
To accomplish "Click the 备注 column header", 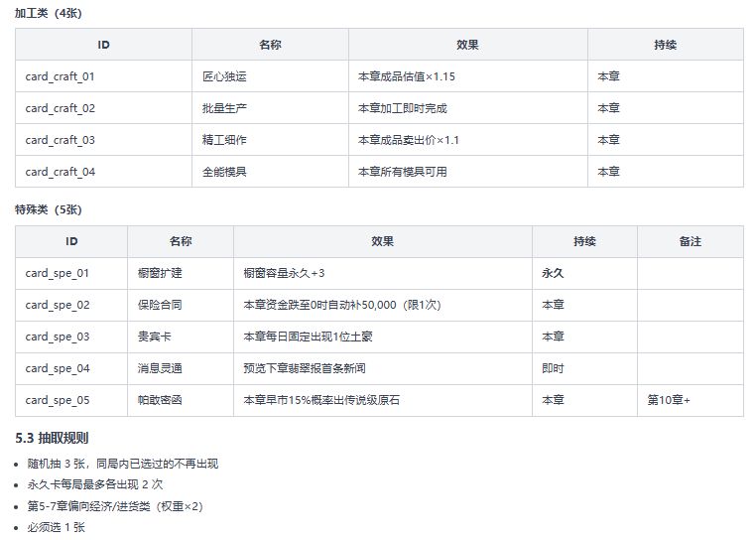I will pyautogui.click(x=690, y=241).
